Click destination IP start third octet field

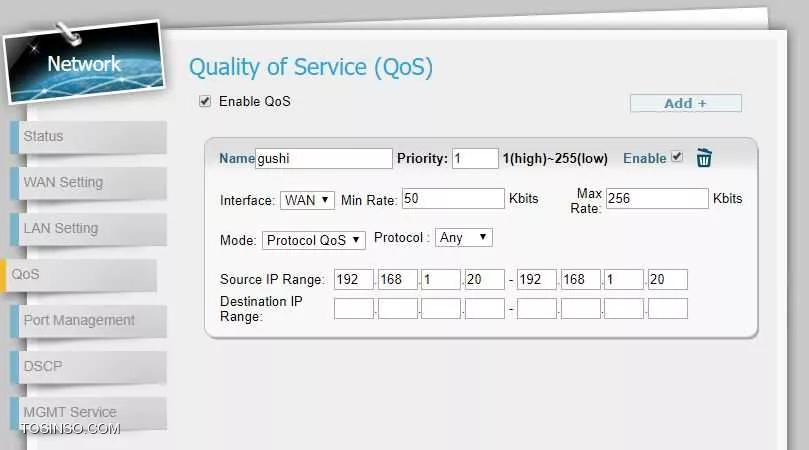click(x=441, y=309)
